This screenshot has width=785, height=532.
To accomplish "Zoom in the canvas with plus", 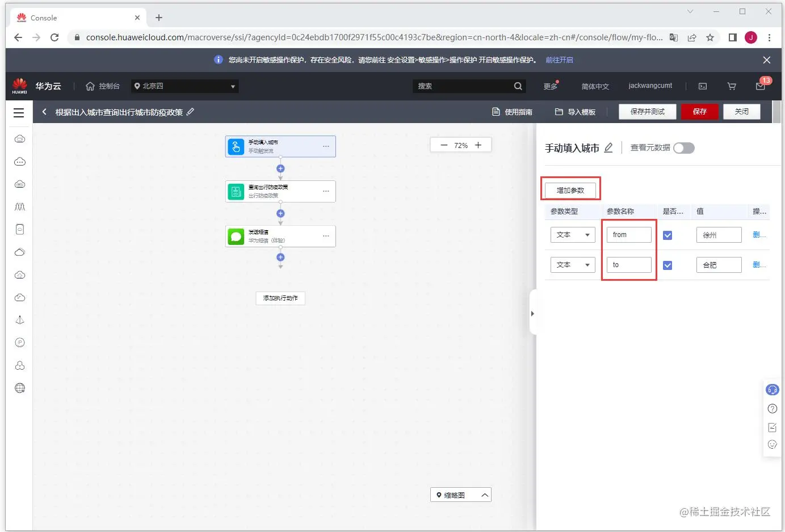I will 478,145.
